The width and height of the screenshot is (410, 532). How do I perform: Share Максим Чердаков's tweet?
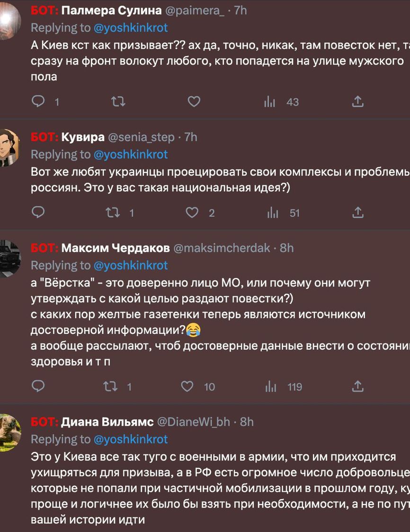click(x=358, y=386)
